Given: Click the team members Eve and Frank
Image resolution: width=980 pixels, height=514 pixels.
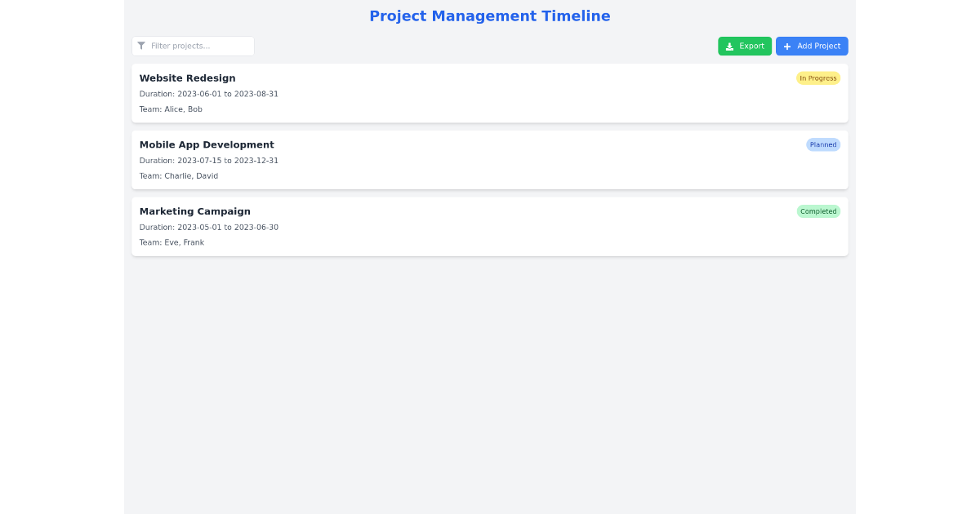Looking at the screenshot, I should point(171,242).
